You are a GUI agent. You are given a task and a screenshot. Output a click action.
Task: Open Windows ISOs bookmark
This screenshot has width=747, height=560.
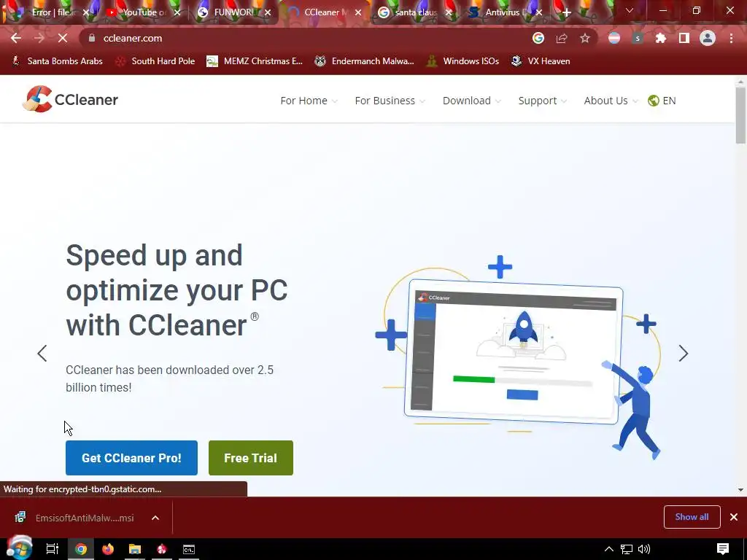click(462, 61)
